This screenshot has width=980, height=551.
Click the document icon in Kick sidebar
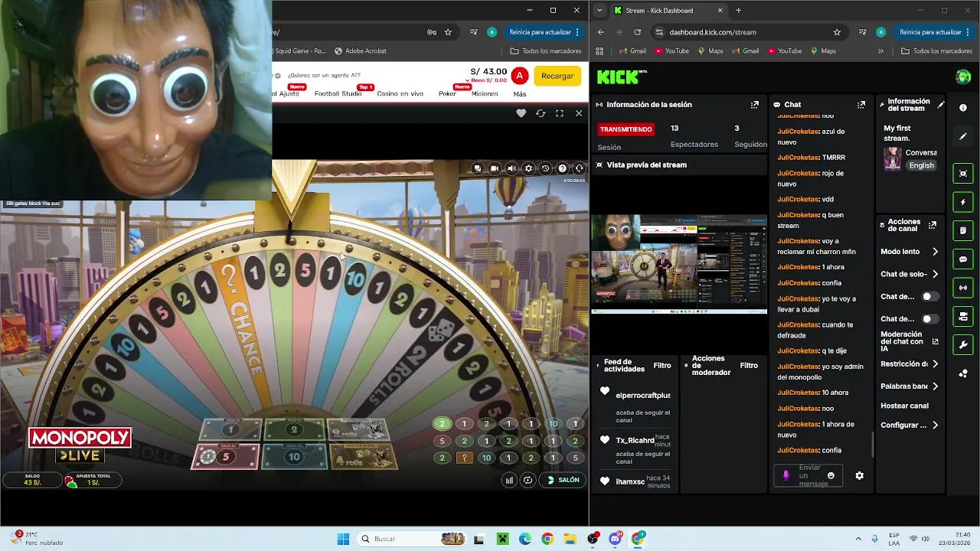[x=963, y=230]
